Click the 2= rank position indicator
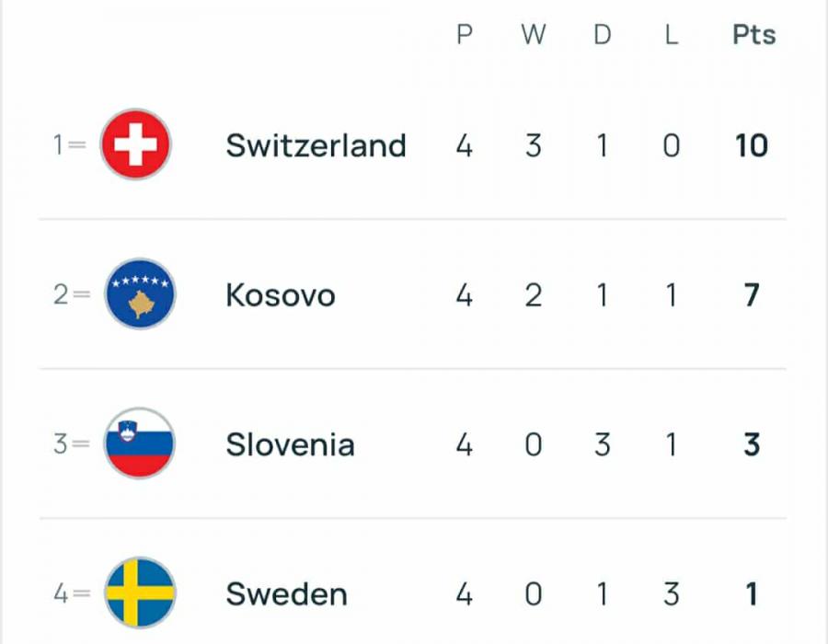Viewport: 828px width, 644px height. coord(70,295)
